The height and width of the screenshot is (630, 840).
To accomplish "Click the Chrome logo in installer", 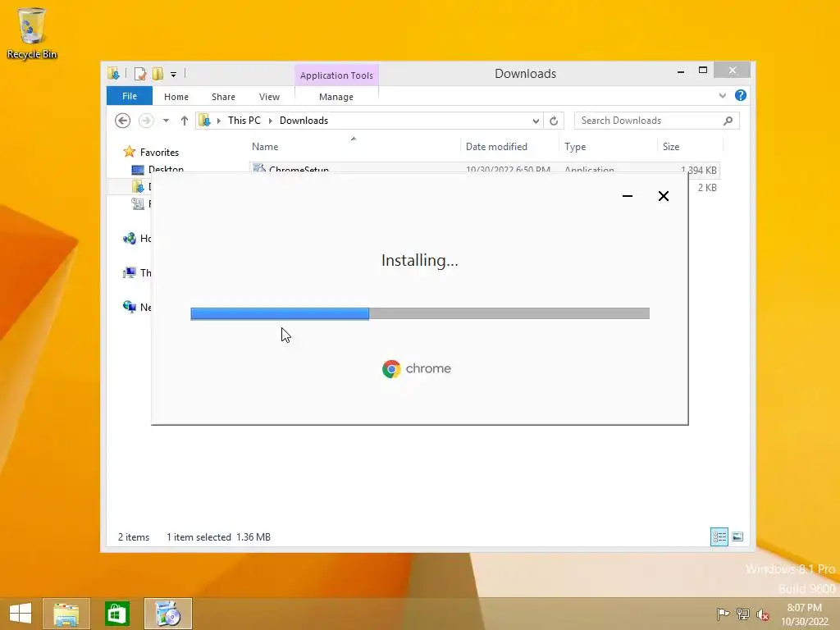I will pyautogui.click(x=391, y=368).
